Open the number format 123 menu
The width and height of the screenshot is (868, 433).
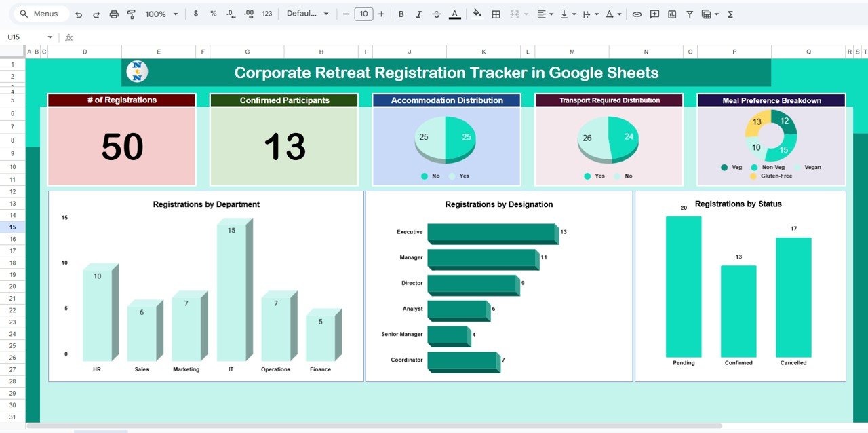[266, 14]
